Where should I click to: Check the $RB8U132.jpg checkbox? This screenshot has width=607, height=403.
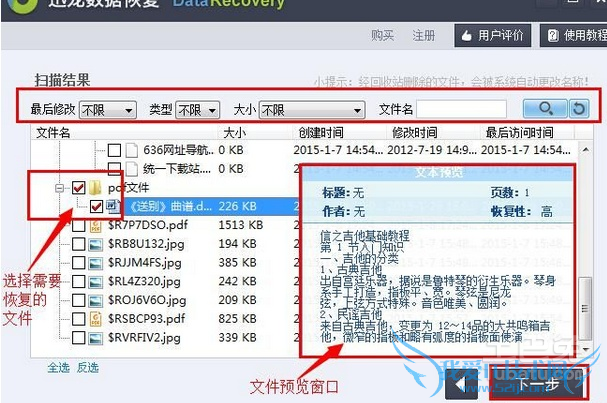click(79, 244)
